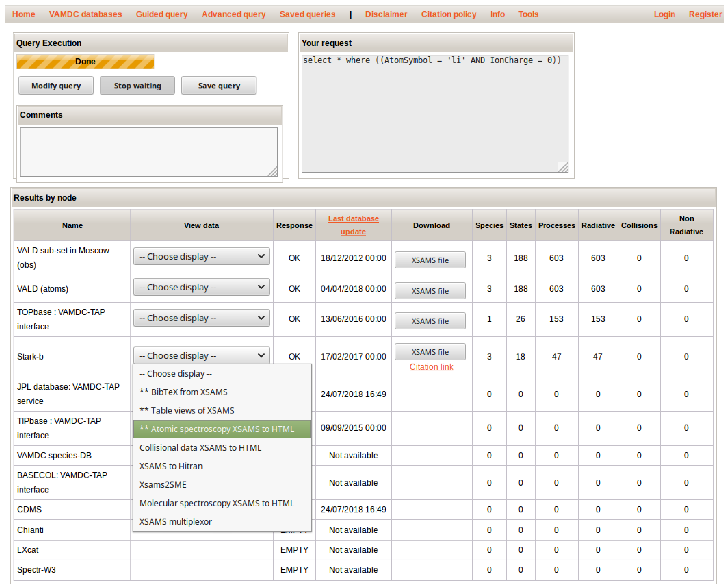Click Last database update header link
Image resolution: width=728 pixels, height=588 pixels.
353,225
